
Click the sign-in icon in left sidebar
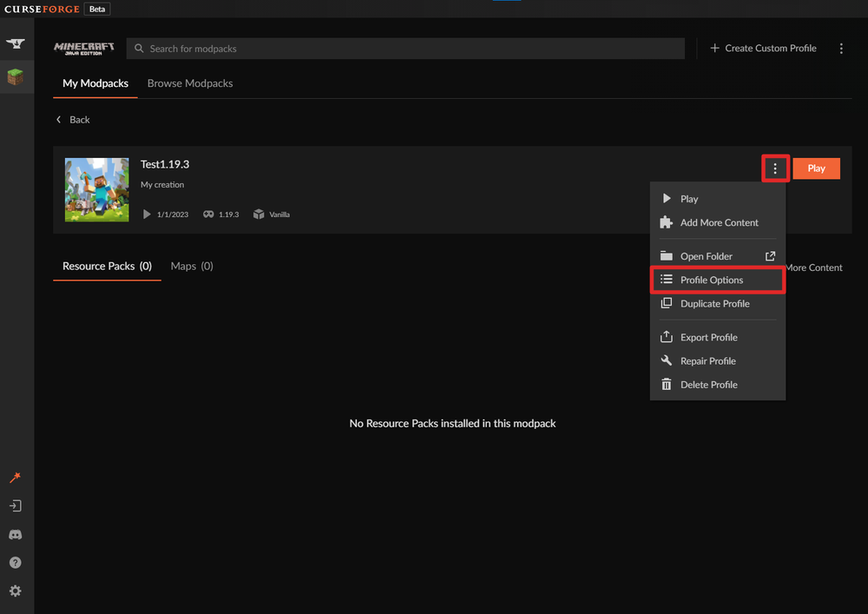[x=15, y=505]
